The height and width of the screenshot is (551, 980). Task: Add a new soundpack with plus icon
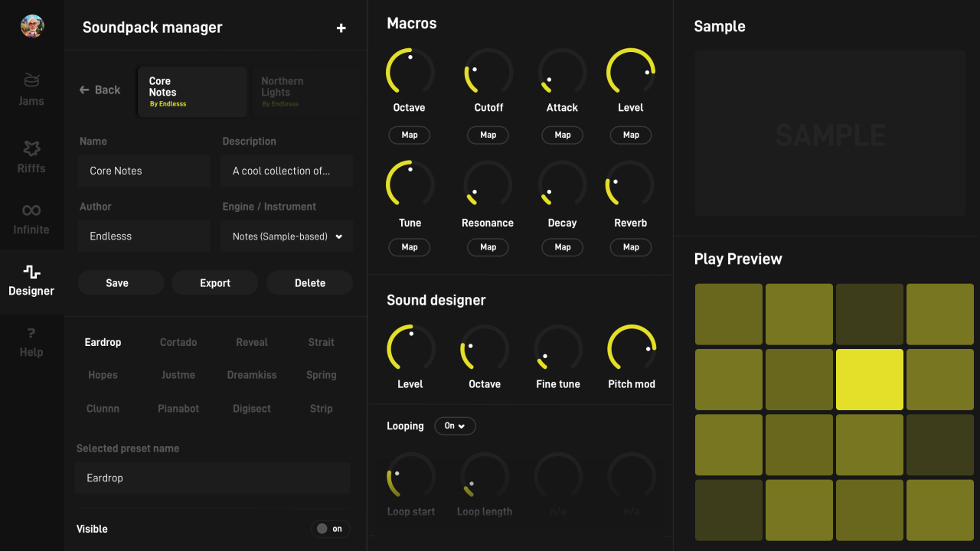point(341,28)
